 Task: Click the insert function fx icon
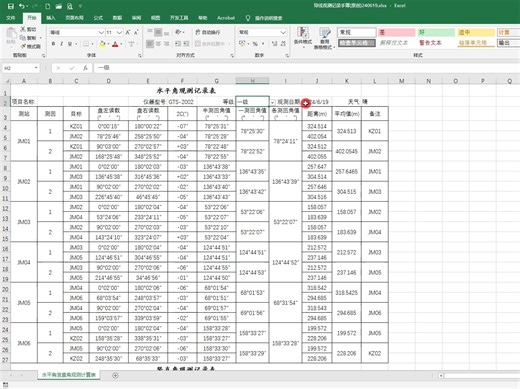(85, 68)
